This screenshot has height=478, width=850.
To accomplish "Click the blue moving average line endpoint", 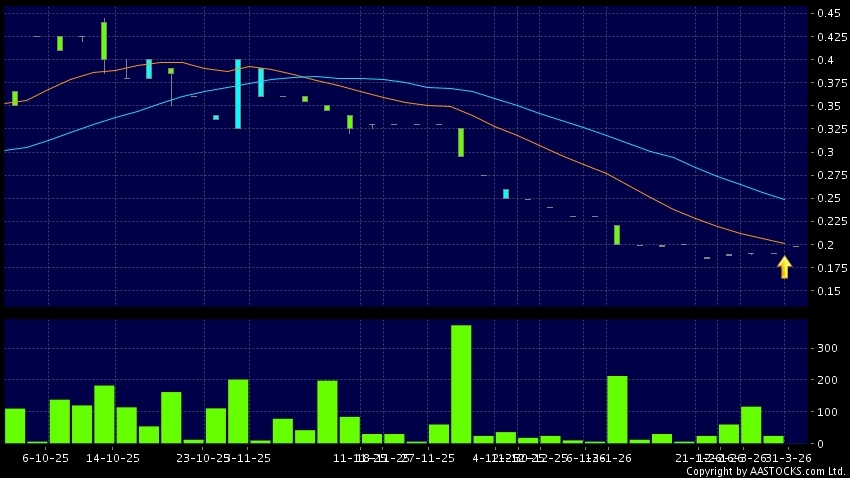I will click(x=783, y=199).
